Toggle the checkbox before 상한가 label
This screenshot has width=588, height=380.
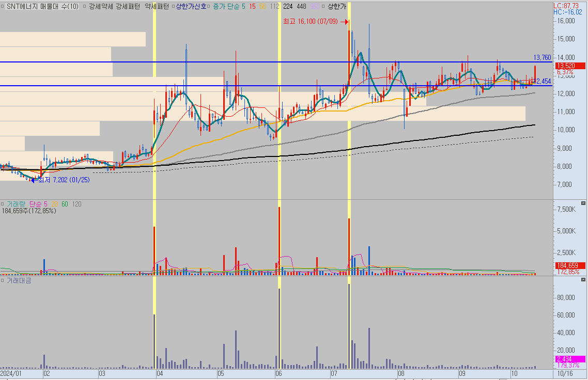[323, 6]
